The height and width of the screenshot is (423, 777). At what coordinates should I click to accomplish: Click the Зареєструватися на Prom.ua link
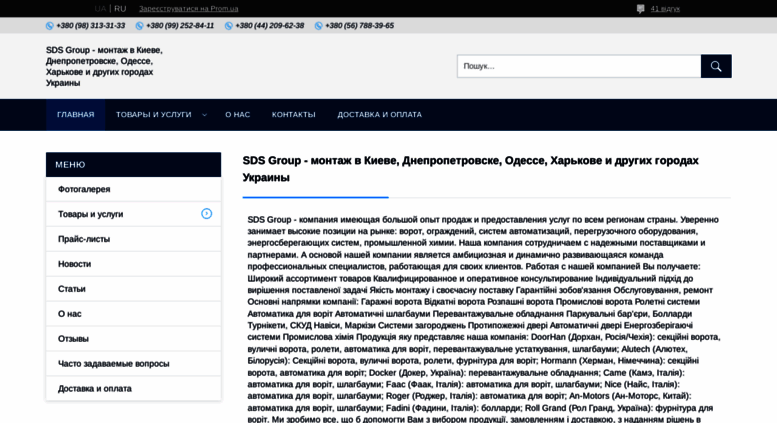[x=188, y=8]
